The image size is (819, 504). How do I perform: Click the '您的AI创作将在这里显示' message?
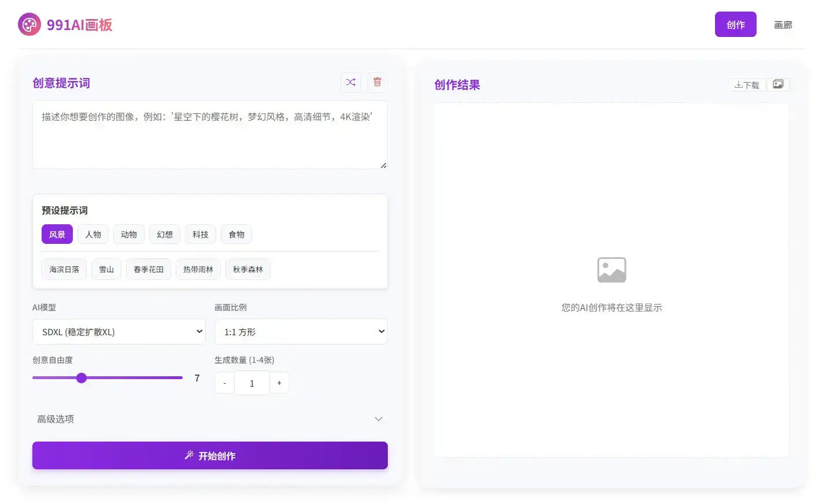click(612, 307)
